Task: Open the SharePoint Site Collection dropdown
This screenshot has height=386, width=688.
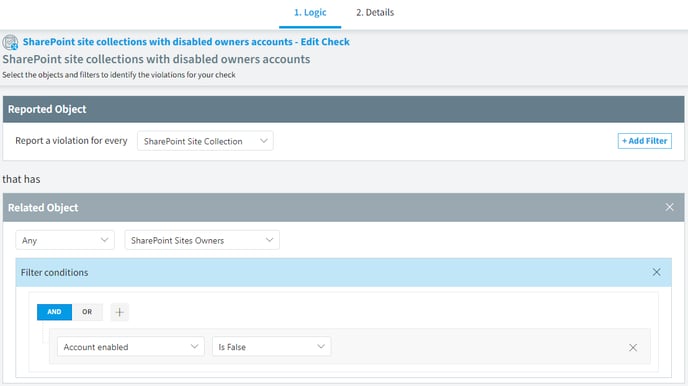Action: tap(205, 141)
